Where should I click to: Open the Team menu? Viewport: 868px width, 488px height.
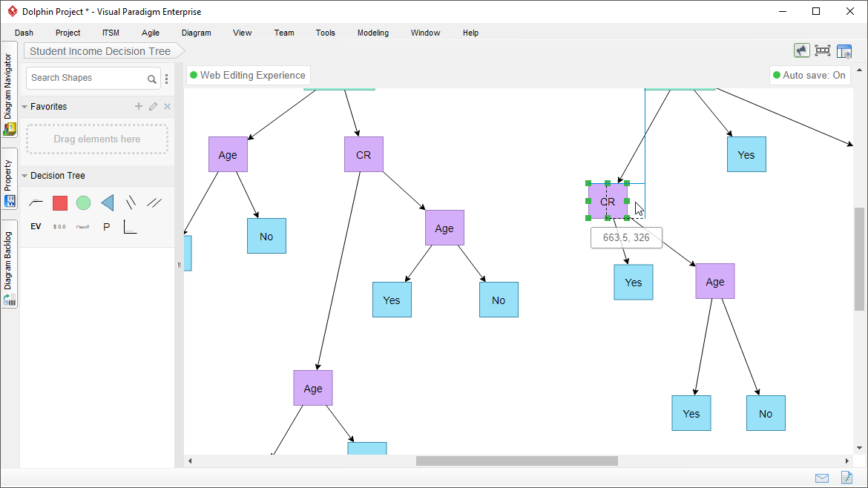point(284,33)
